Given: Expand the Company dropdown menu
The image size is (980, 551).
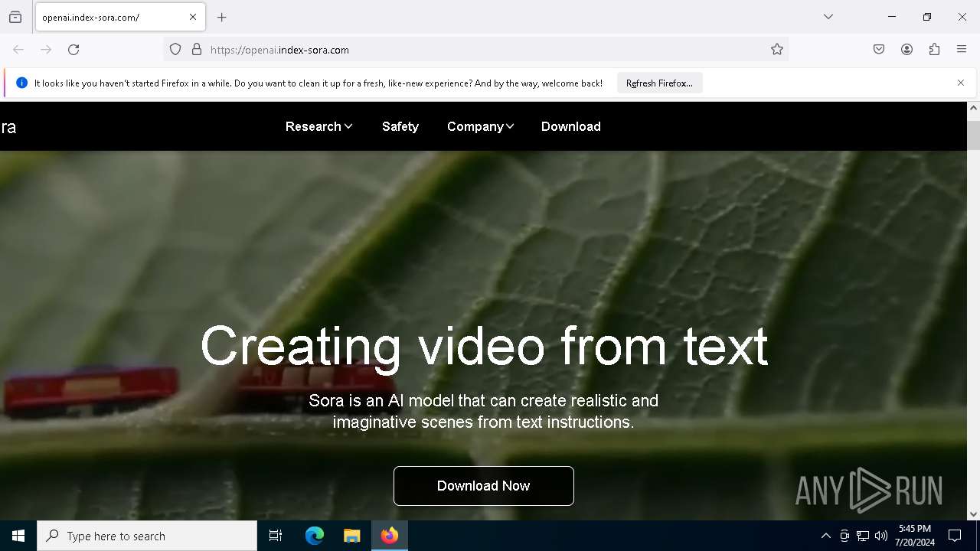Looking at the screenshot, I should tap(480, 126).
